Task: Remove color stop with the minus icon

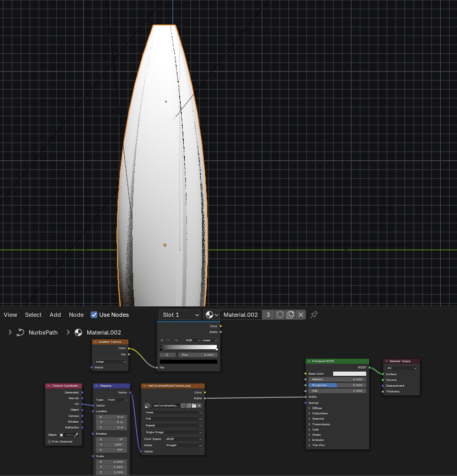Action: pos(168,340)
